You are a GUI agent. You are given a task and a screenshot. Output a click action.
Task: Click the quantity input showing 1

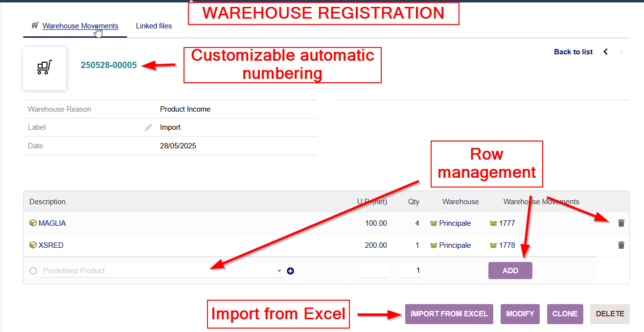[x=410, y=270]
